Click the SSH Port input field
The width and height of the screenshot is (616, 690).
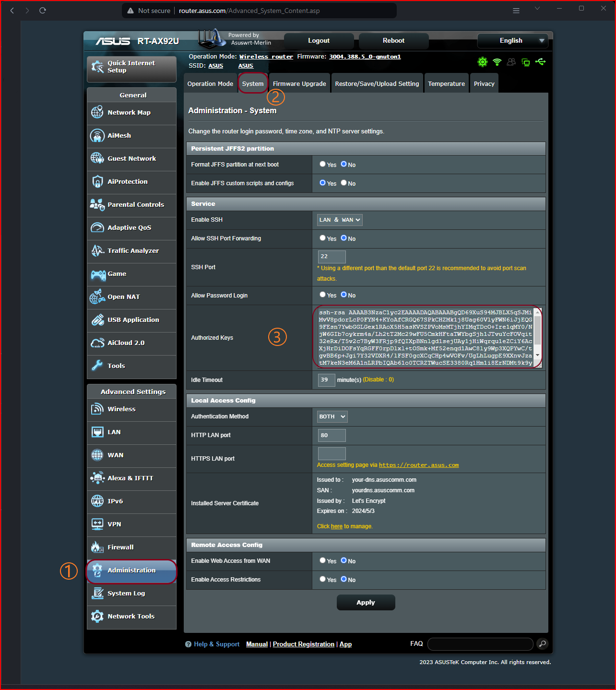(331, 257)
